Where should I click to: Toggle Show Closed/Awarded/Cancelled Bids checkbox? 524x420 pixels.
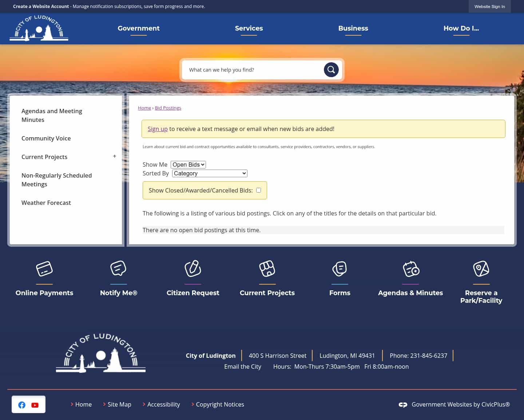258,190
